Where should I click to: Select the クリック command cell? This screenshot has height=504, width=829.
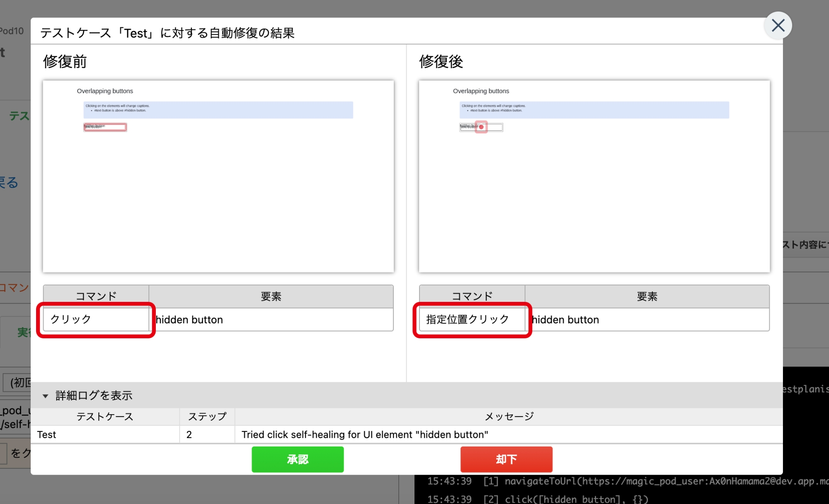click(96, 319)
